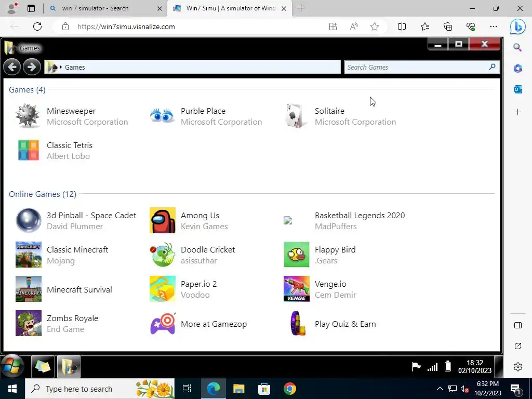532x399 pixels.
Task: Select the Doodle Cricket icon
Action: click(x=163, y=255)
